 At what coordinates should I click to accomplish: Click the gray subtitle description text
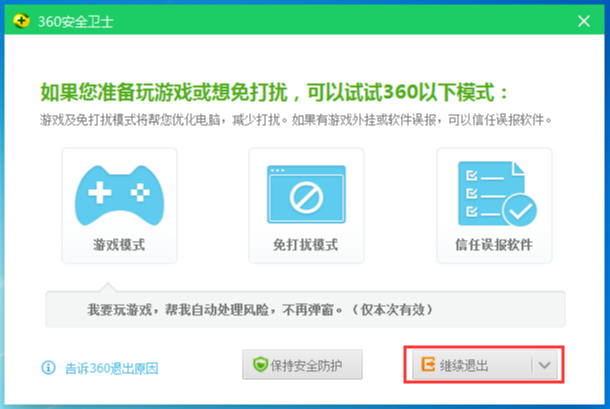click(x=296, y=121)
